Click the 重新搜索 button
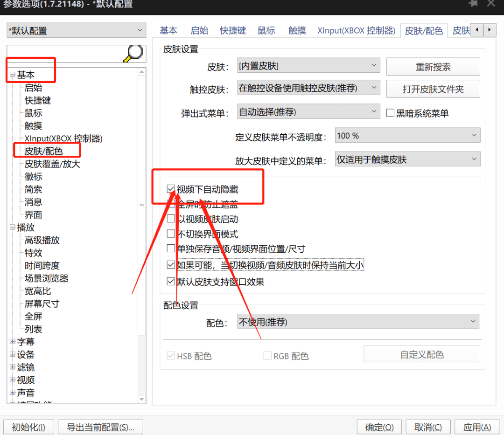 (x=433, y=67)
